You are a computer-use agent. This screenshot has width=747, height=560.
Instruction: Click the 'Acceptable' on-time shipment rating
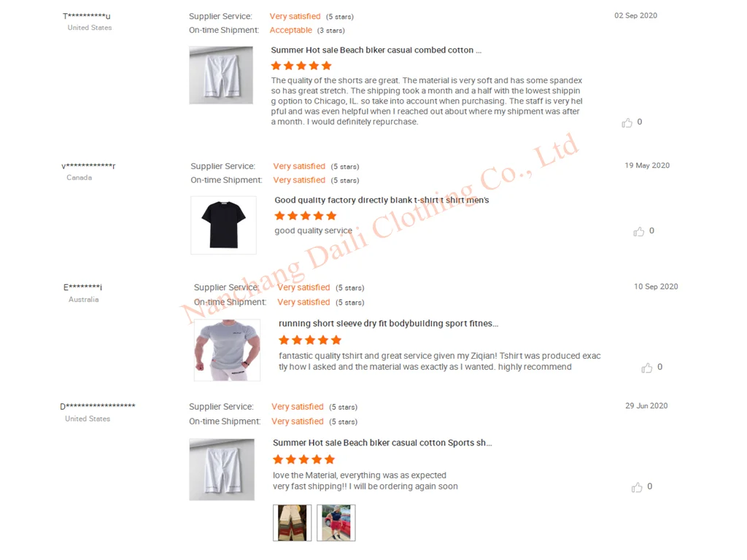click(290, 30)
